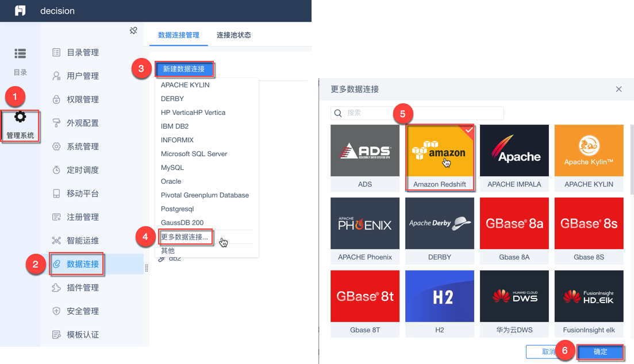This screenshot has height=364, width=634.
Task: Click the 权限管理 lock icon
Action: click(x=56, y=99)
